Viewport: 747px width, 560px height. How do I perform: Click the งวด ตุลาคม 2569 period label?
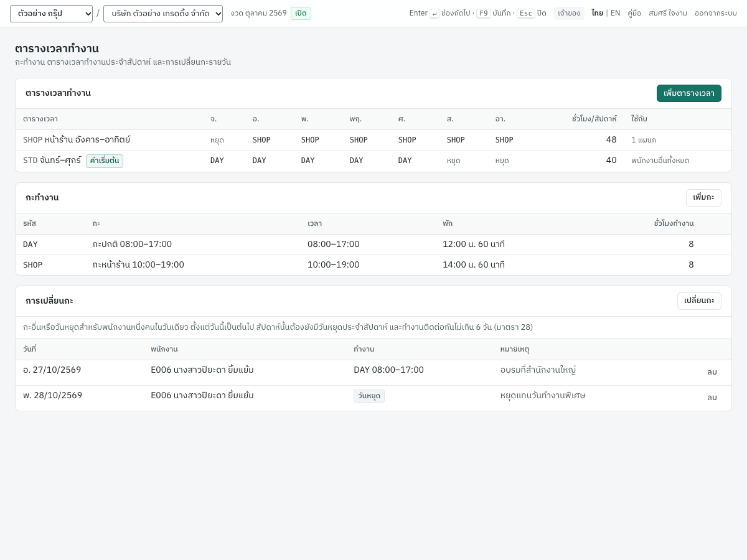[x=258, y=13]
